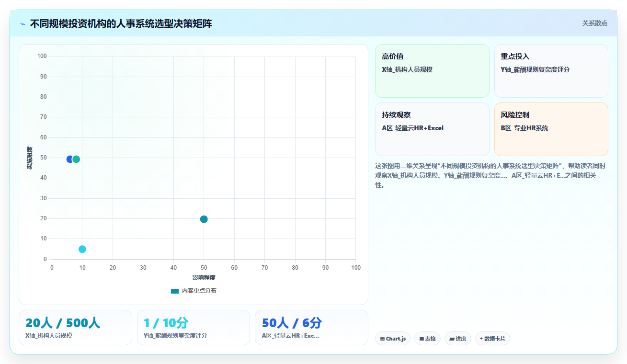Viewport: 627px width, 364px height.
Task: Open the 重点投入 quadrant card
Action: pos(551,71)
